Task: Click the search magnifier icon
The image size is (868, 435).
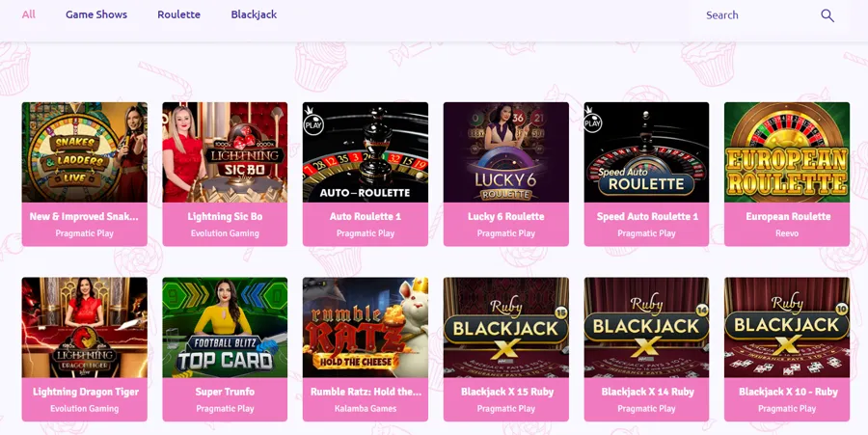Action: tap(827, 15)
